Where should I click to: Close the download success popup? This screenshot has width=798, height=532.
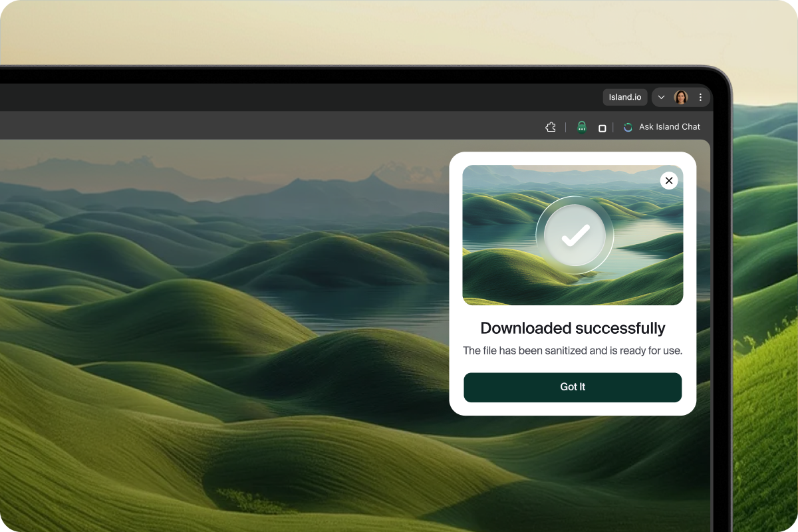click(669, 180)
